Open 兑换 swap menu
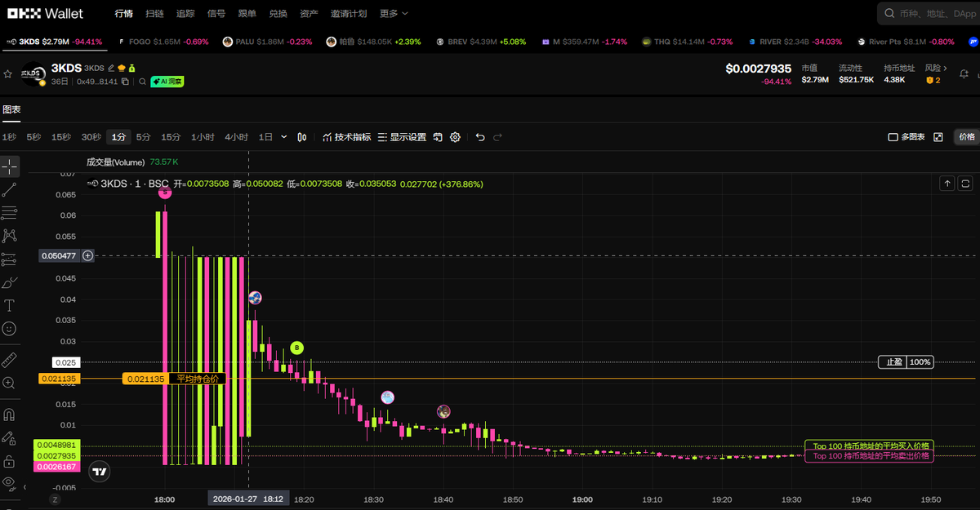 278,14
